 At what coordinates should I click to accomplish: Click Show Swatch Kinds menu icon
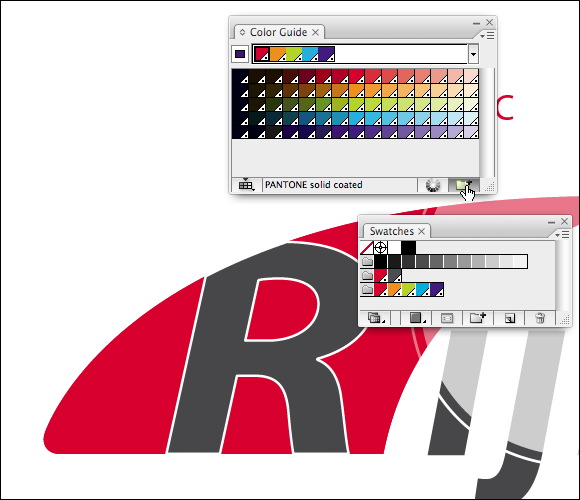pos(416,318)
